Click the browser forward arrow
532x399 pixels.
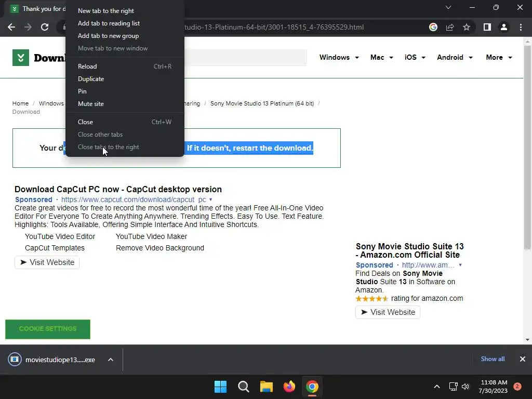(x=28, y=27)
